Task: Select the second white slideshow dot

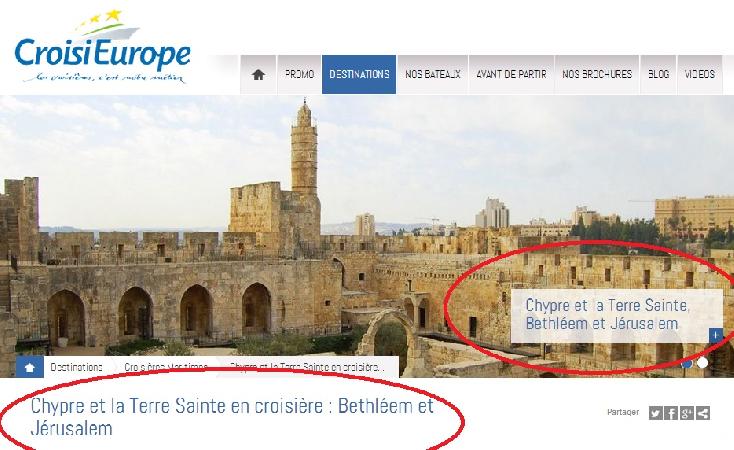Action: coord(702,363)
